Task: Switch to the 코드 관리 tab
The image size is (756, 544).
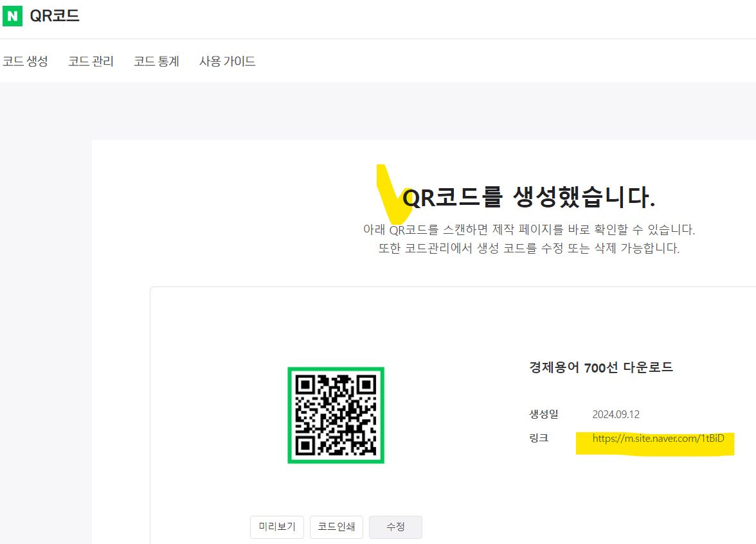Action: [x=90, y=61]
